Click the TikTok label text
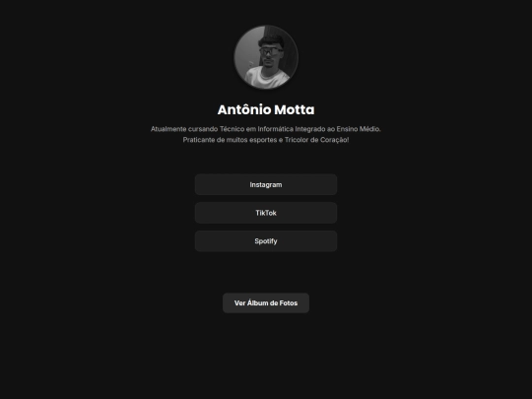The height and width of the screenshot is (399, 532). pyautogui.click(x=266, y=213)
